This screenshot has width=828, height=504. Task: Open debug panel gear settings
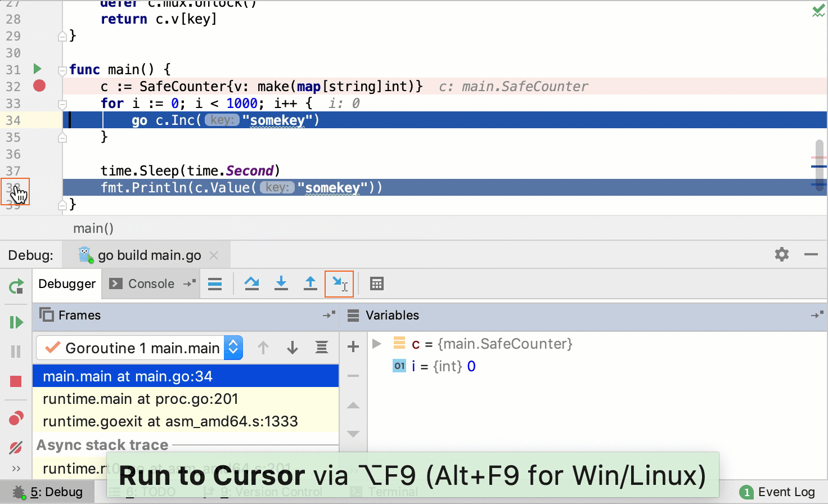782,254
